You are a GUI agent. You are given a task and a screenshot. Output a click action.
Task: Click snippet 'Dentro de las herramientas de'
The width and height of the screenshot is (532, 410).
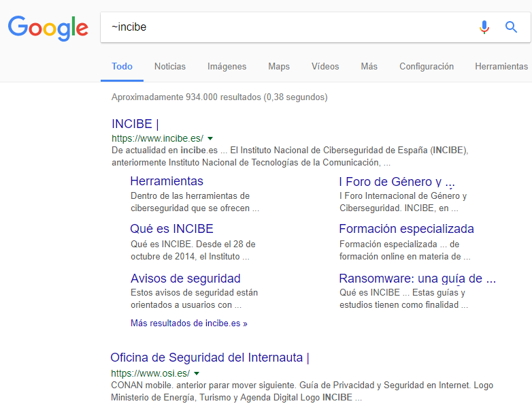click(190, 196)
